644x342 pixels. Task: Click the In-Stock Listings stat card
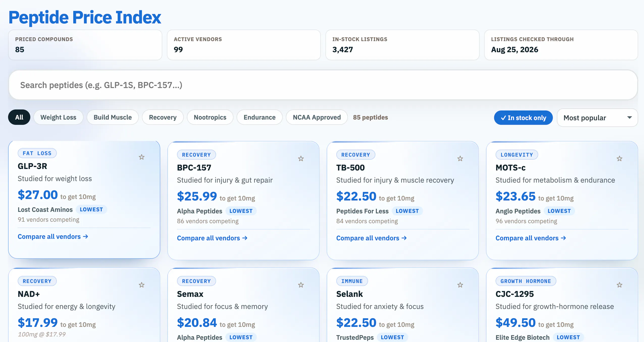(x=402, y=45)
